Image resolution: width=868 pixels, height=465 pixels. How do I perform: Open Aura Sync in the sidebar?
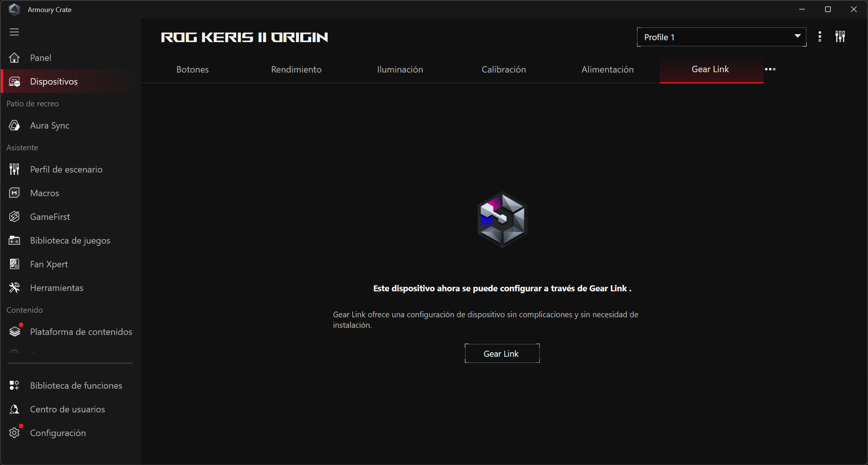coord(71,126)
